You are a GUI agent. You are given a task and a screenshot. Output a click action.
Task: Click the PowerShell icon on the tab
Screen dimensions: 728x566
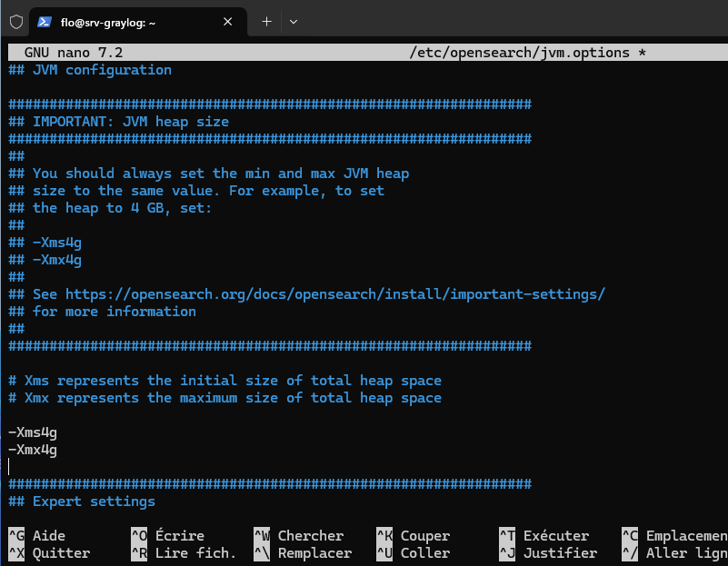click(44, 21)
